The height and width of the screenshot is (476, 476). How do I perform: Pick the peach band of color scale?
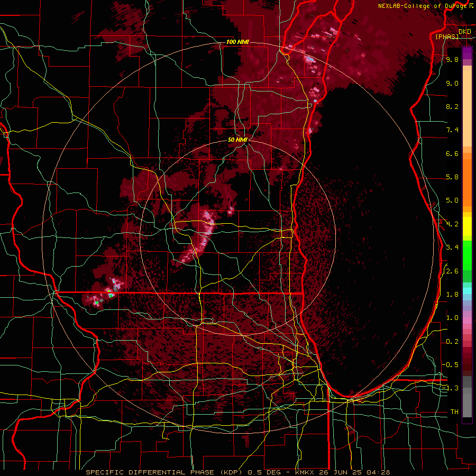[x=467, y=106]
